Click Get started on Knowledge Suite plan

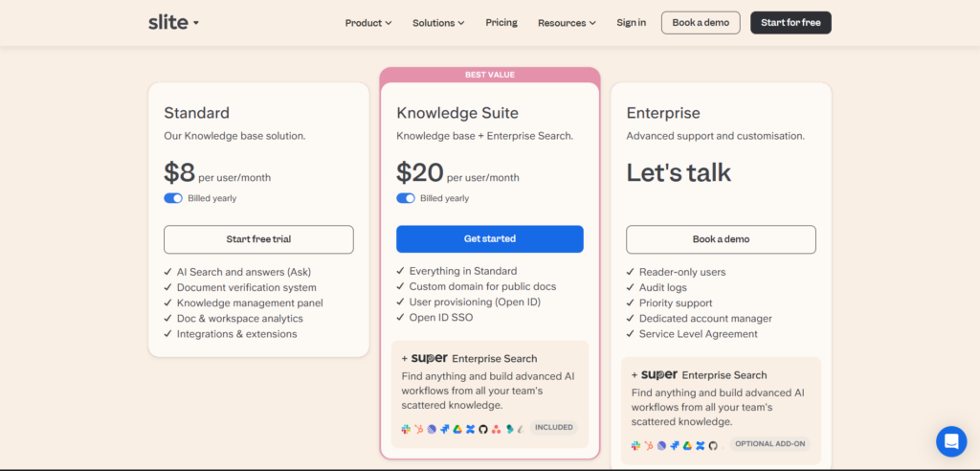coord(490,239)
